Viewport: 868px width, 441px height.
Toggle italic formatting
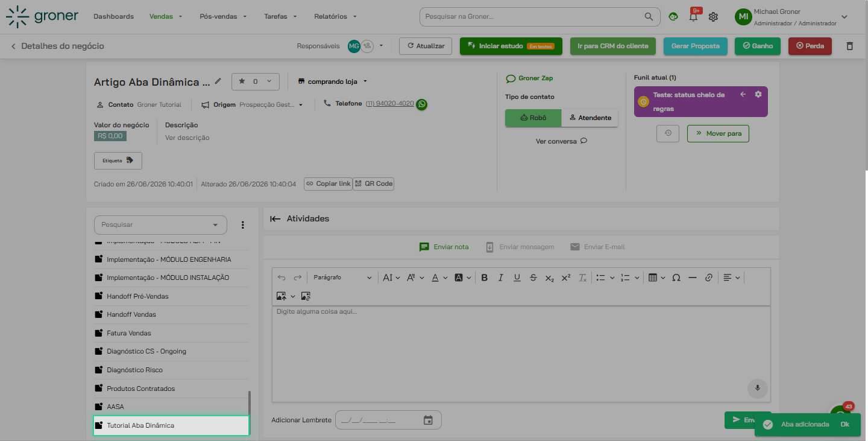(x=500, y=278)
